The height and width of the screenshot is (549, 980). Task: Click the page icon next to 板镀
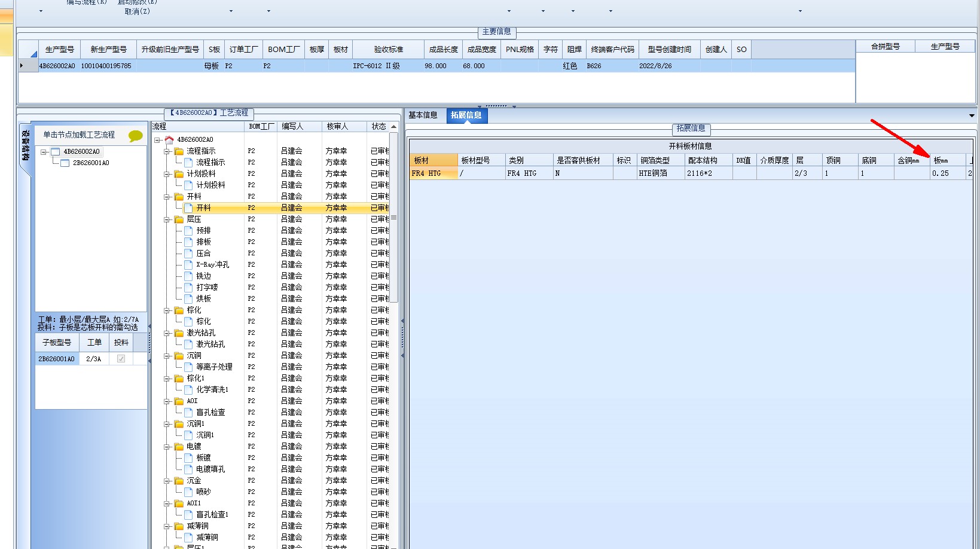pyautogui.click(x=189, y=457)
